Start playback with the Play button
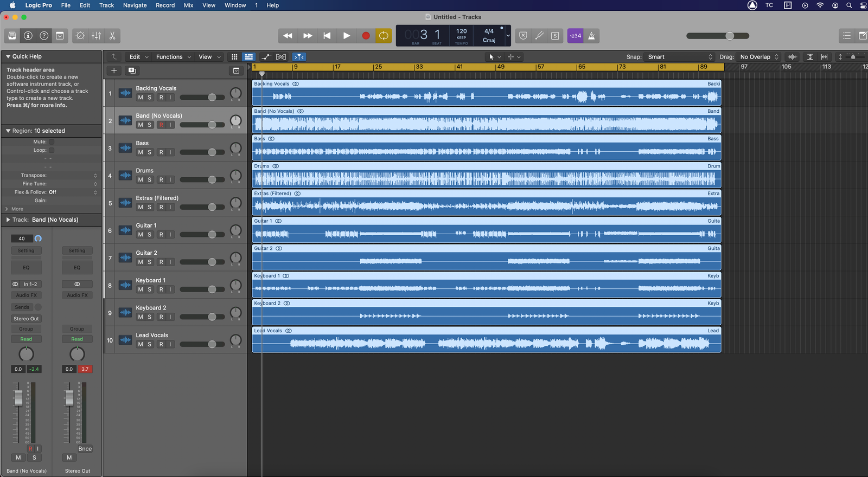 347,36
